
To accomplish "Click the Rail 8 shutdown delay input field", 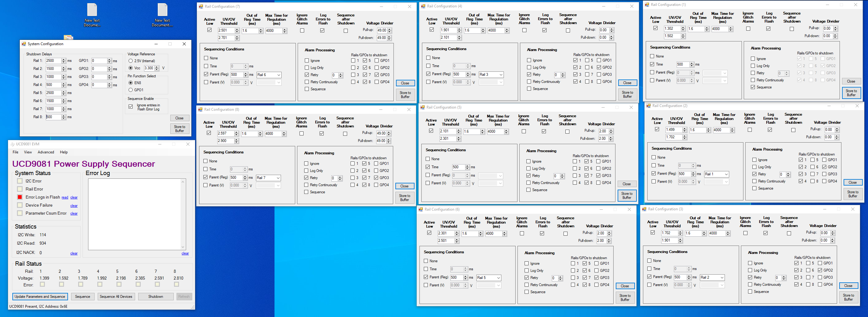I will tap(53, 117).
